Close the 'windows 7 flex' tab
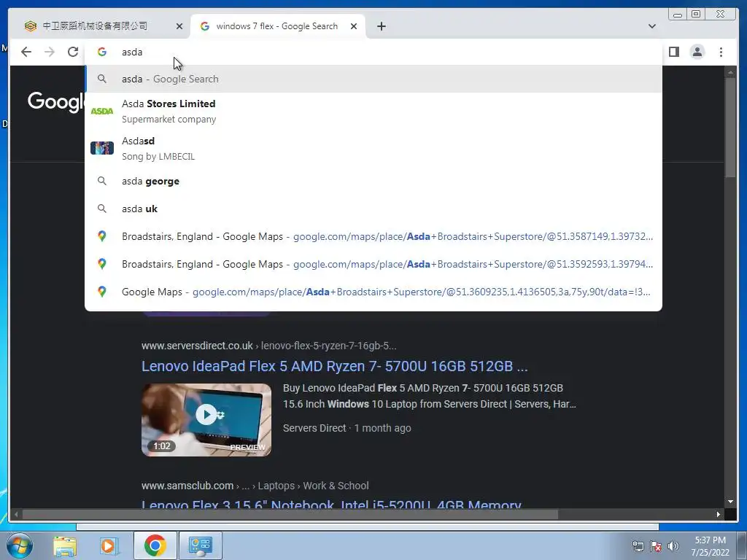 (x=354, y=26)
